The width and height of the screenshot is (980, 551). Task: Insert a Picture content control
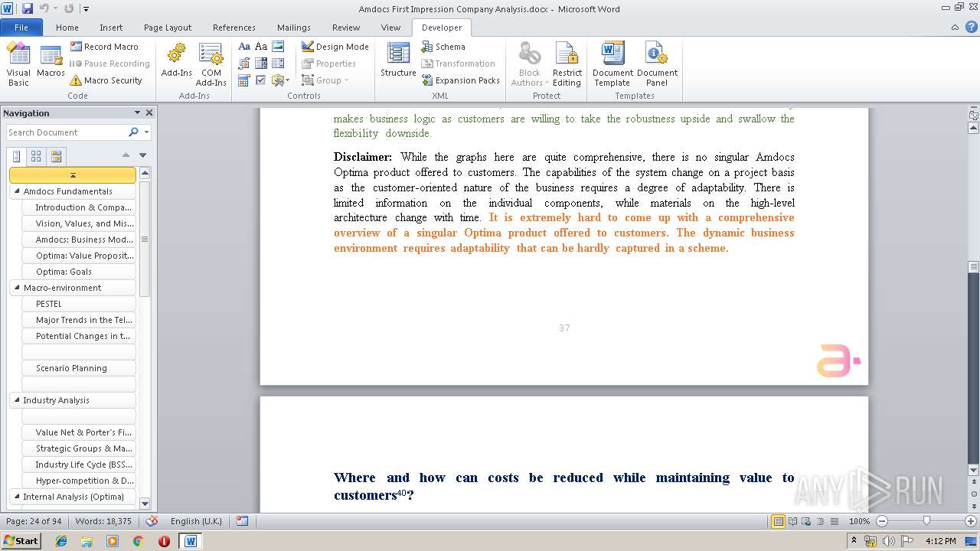click(x=278, y=47)
